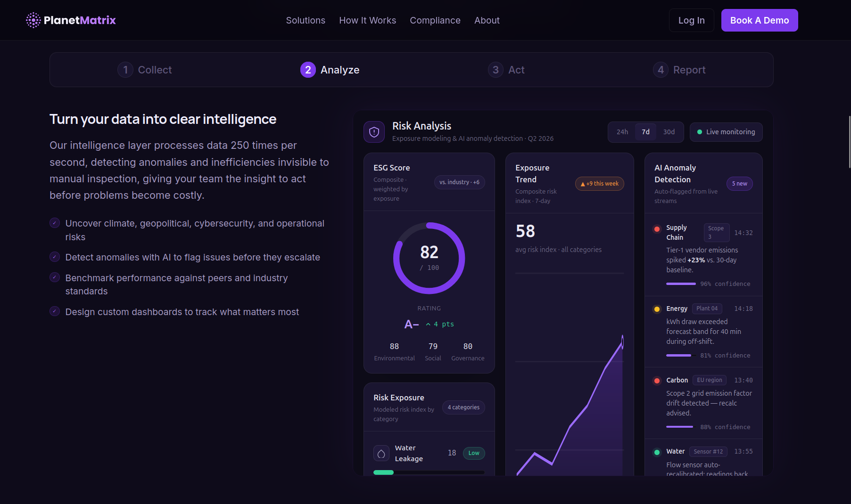
Task: Switch to the Collect step tab
Action: tap(144, 70)
